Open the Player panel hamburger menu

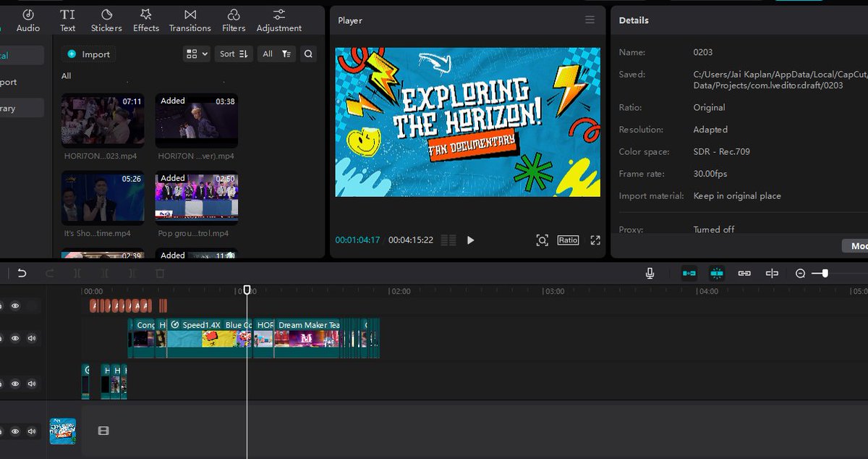[590, 20]
